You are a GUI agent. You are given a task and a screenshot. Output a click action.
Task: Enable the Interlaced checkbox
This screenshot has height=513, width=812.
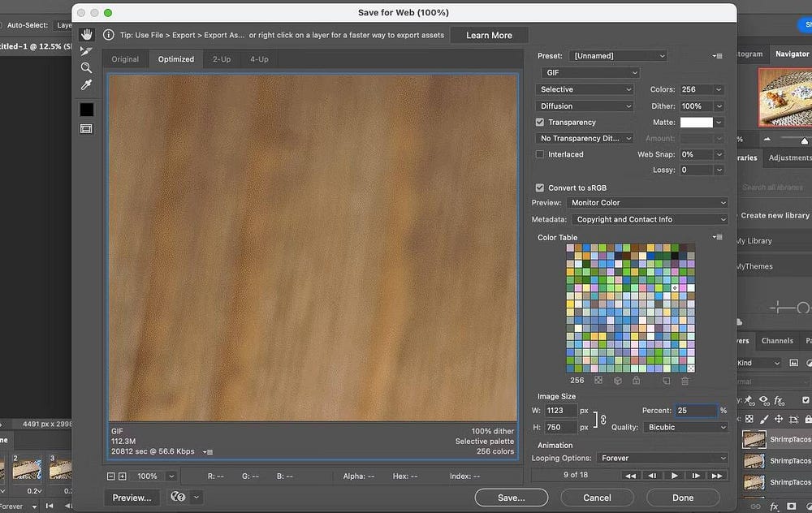pos(540,154)
